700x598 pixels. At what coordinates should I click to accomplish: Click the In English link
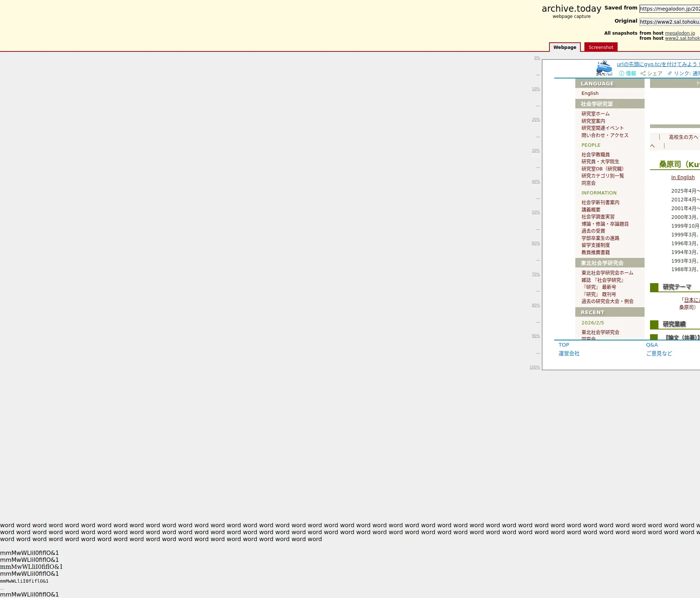682,177
